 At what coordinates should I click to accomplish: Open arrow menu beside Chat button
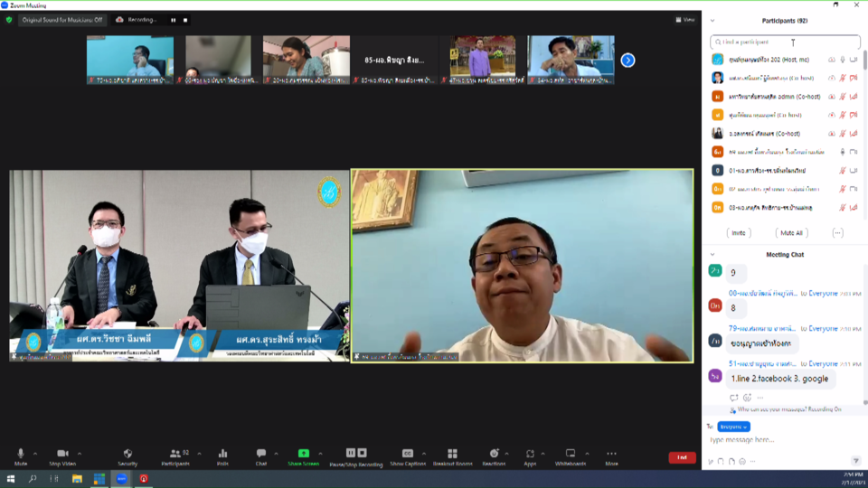[277, 454]
